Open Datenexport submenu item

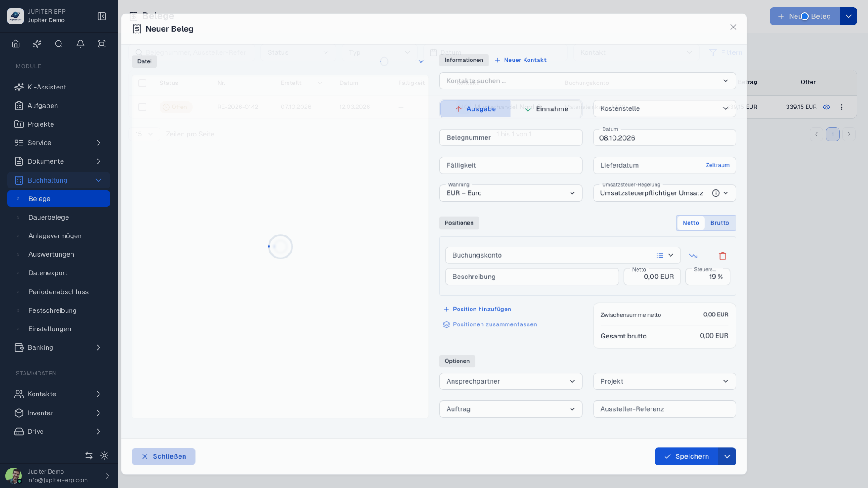59,273
